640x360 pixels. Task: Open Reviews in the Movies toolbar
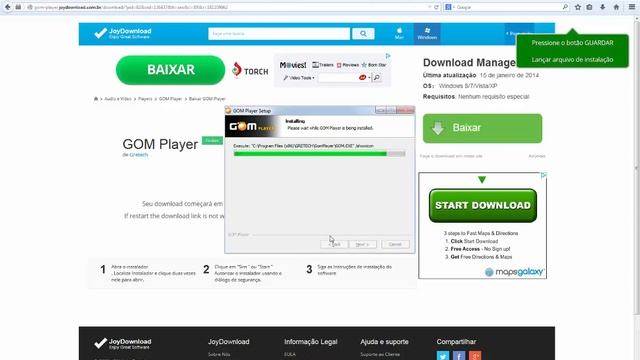[348, 65]
